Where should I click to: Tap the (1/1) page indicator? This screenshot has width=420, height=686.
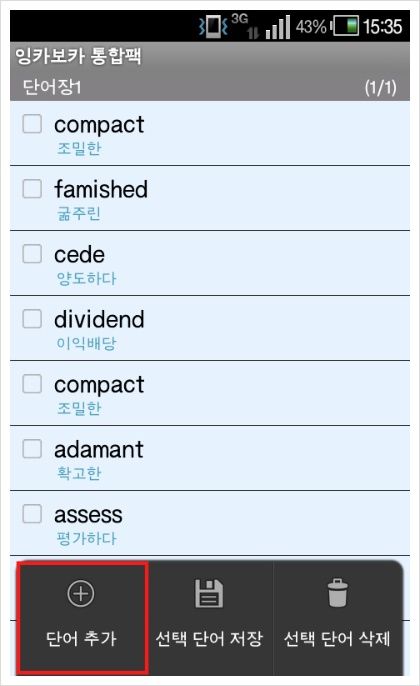click(x=381, y=87)
